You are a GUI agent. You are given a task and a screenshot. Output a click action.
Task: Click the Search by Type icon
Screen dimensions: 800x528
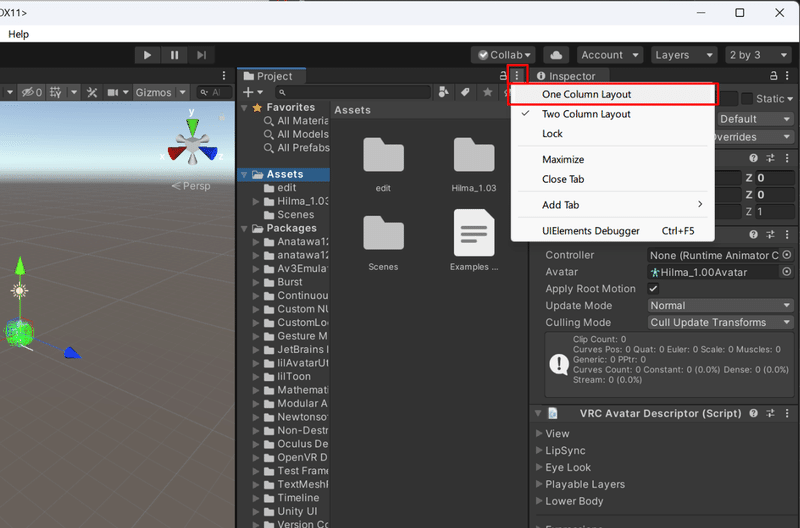tap(444, 92)
